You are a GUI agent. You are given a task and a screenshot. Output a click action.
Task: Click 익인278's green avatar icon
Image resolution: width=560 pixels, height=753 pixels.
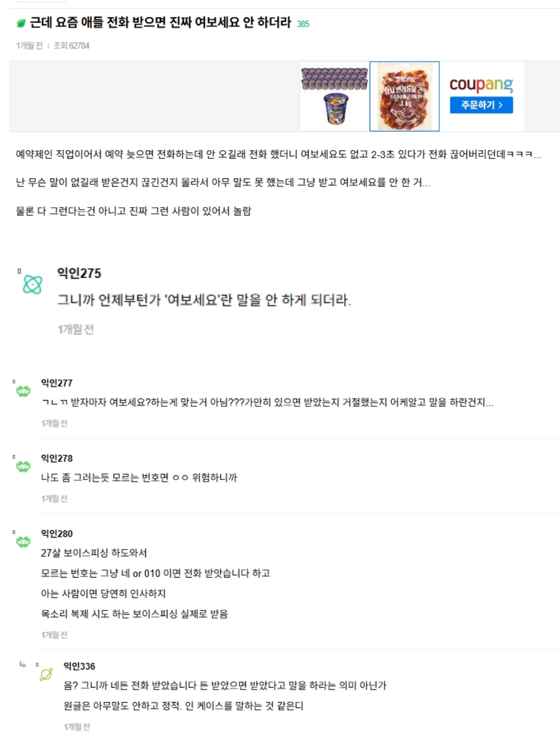23,466
